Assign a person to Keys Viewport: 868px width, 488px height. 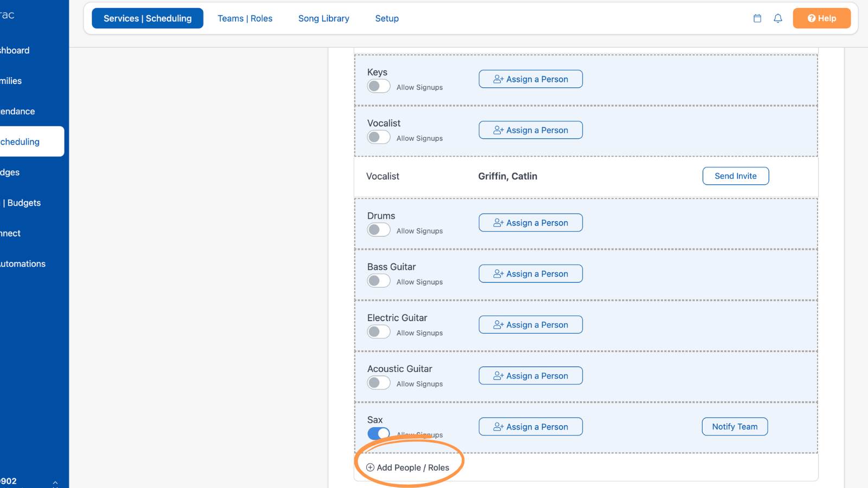(531, 79)
